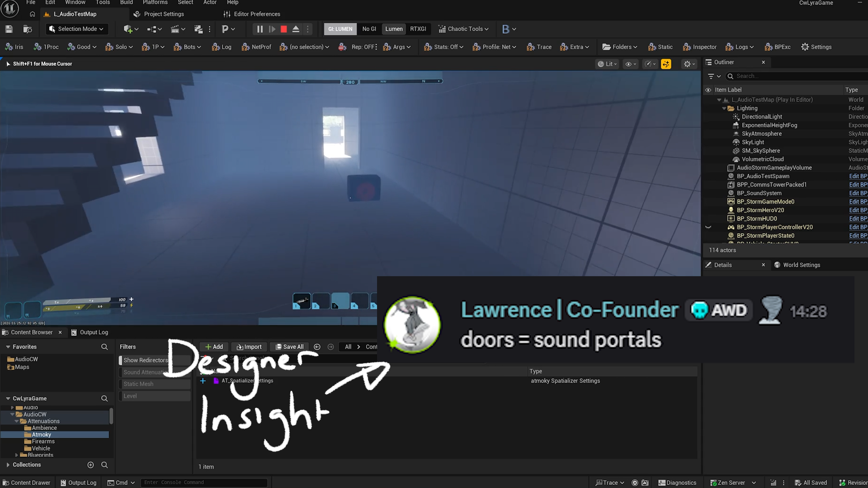Open the Content Drawer
868x488 pixels.
click(26, 483)
